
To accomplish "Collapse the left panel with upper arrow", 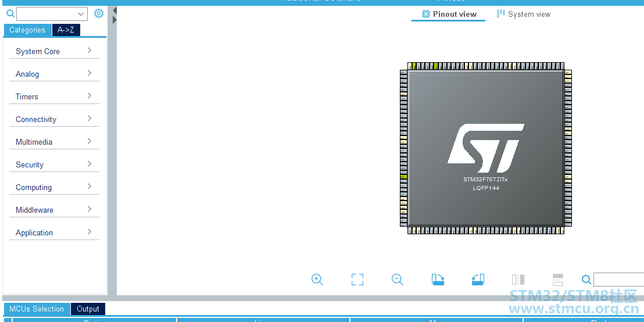I will pos(115,10).
